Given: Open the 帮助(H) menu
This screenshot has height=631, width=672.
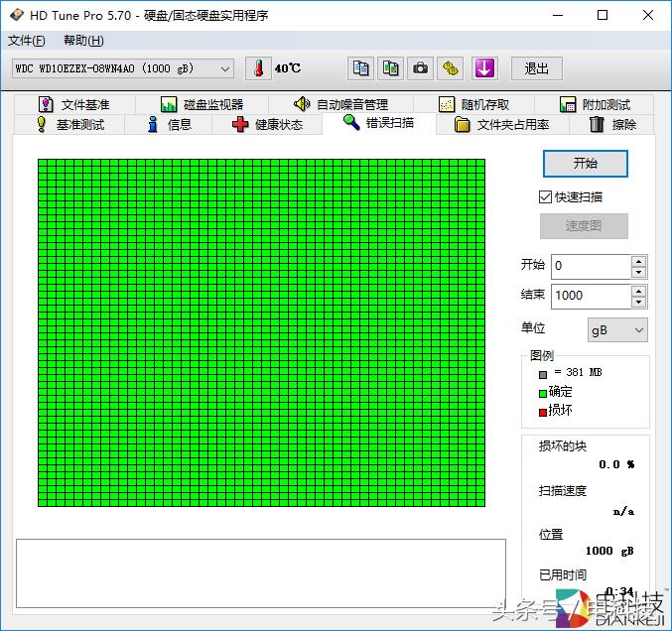Looking at the screenshot, I should pos(83,41).
